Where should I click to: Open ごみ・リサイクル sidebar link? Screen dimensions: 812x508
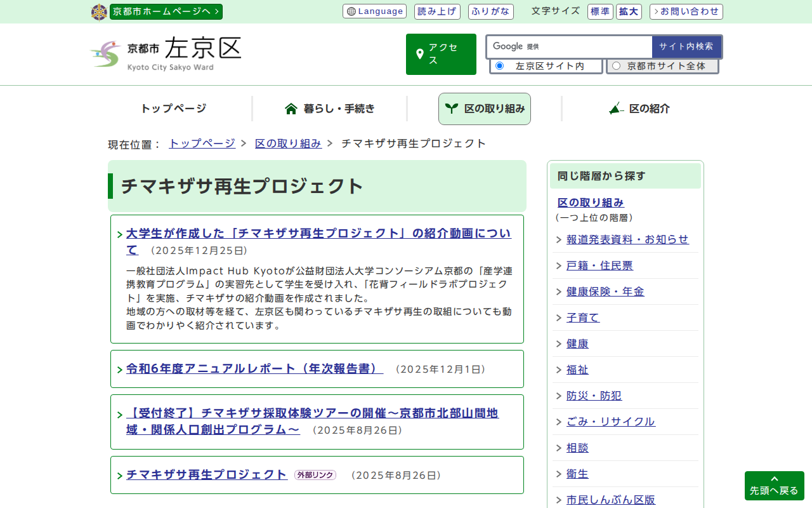610,422
